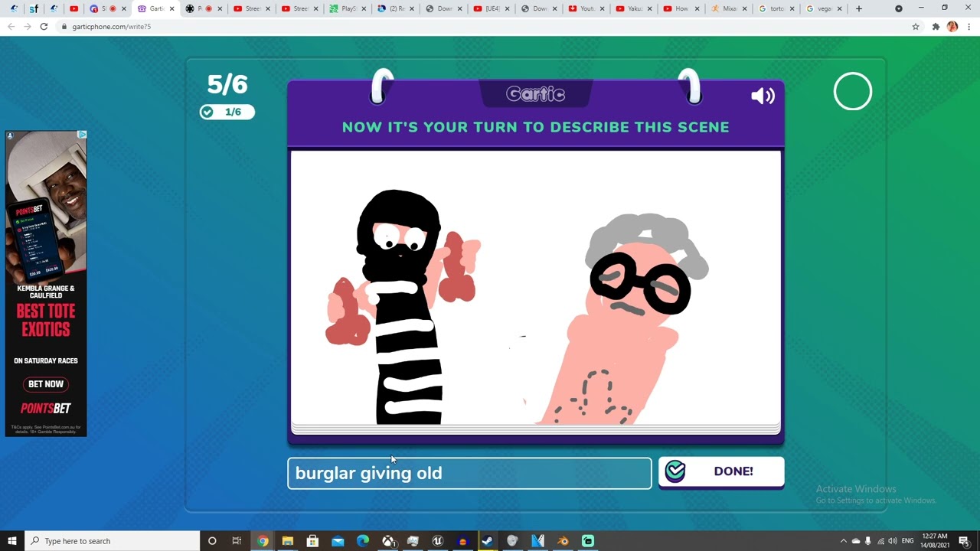The image size is (980, 551).
Task: Open File Explorer from taskbar
Action: point(287,541)
